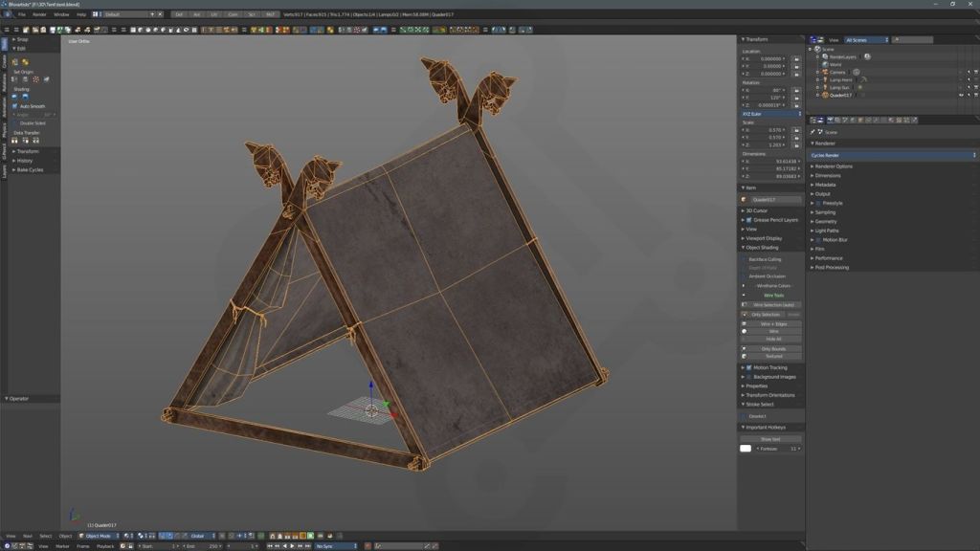
Task: Click the Wire + Edges button
Action: [x=773, y=323]
